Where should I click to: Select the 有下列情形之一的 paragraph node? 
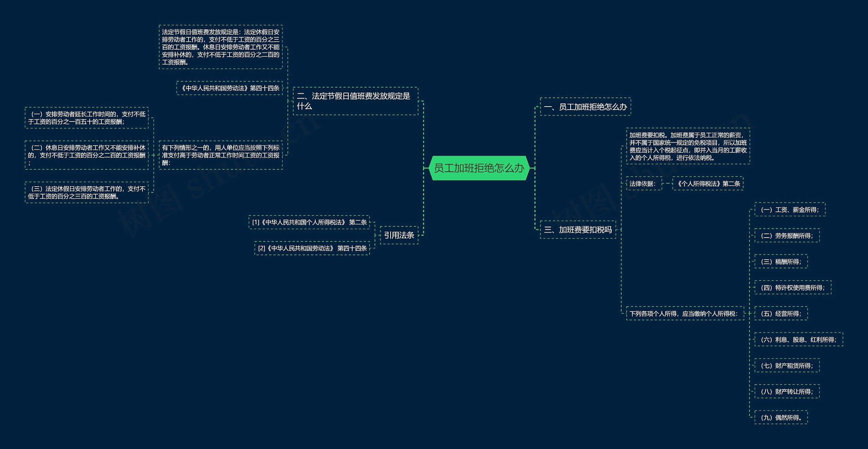[221, 155]
